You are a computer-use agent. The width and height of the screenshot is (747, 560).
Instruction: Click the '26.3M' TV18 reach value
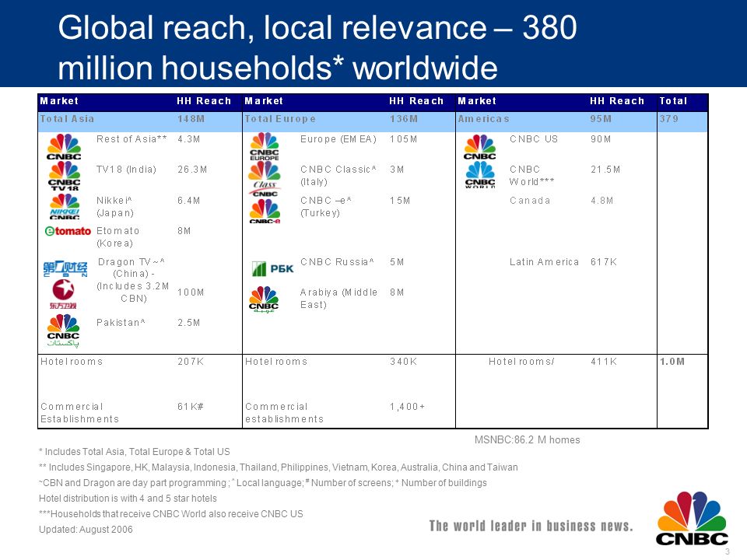tap(192, 170)
